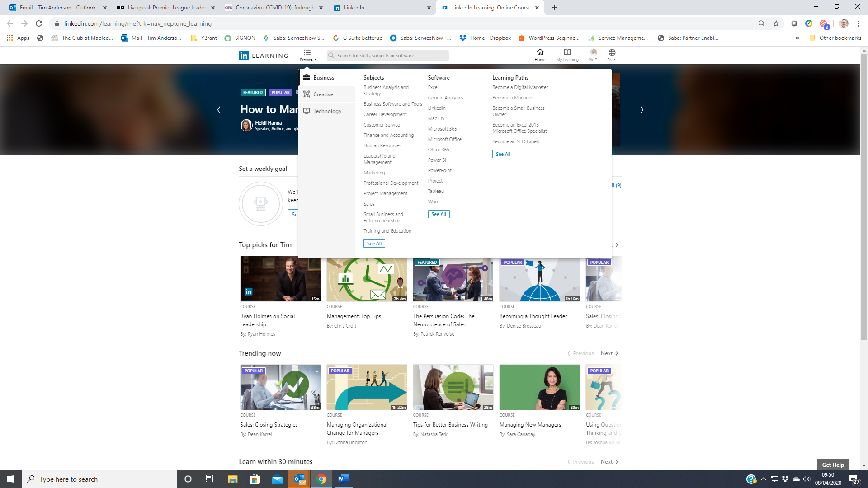Open Cortana circle icon

(188, 479)
